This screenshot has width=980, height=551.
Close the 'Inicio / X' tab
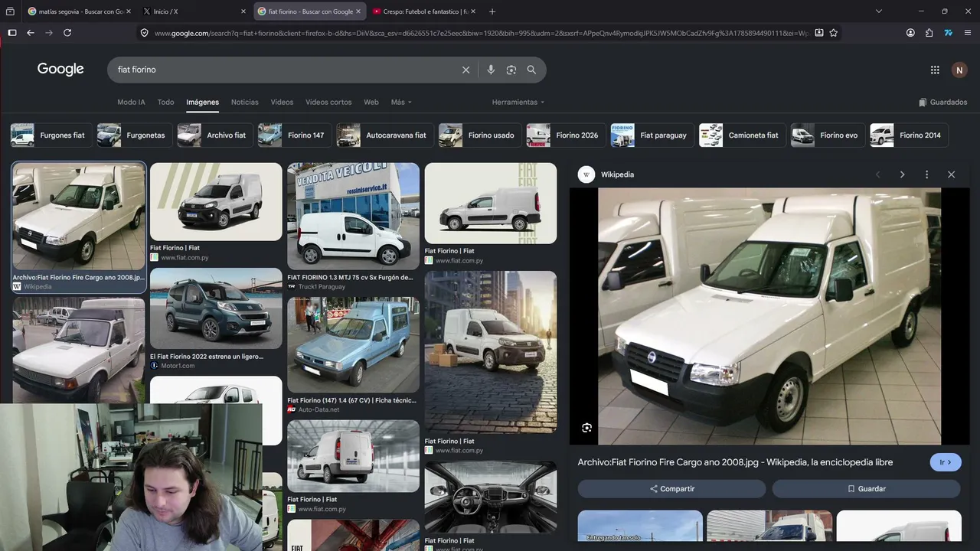(x=243, y=11)
